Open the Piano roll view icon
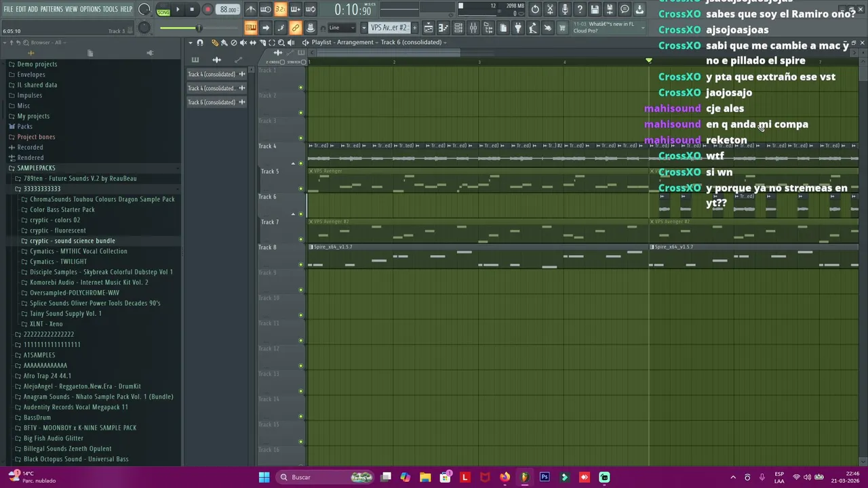This screenshot has height=488, width=868. [x=443, y=28]
